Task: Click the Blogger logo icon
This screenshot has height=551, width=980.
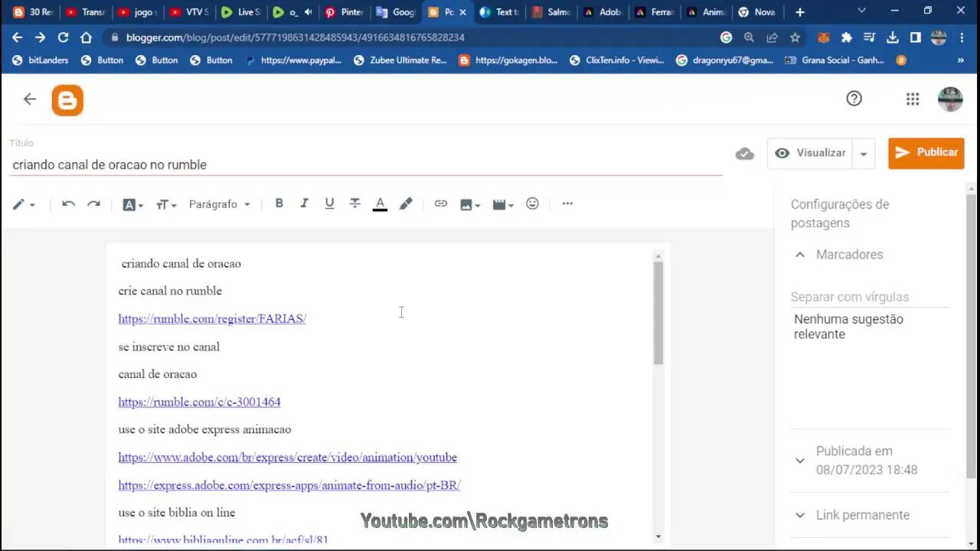Action: point(67,100)
